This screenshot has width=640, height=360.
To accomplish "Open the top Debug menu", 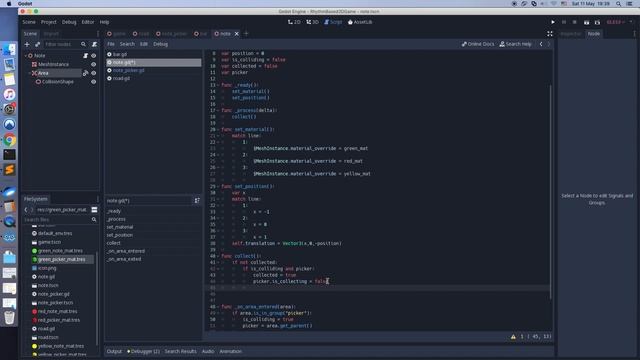I will [x=69, y=22].
